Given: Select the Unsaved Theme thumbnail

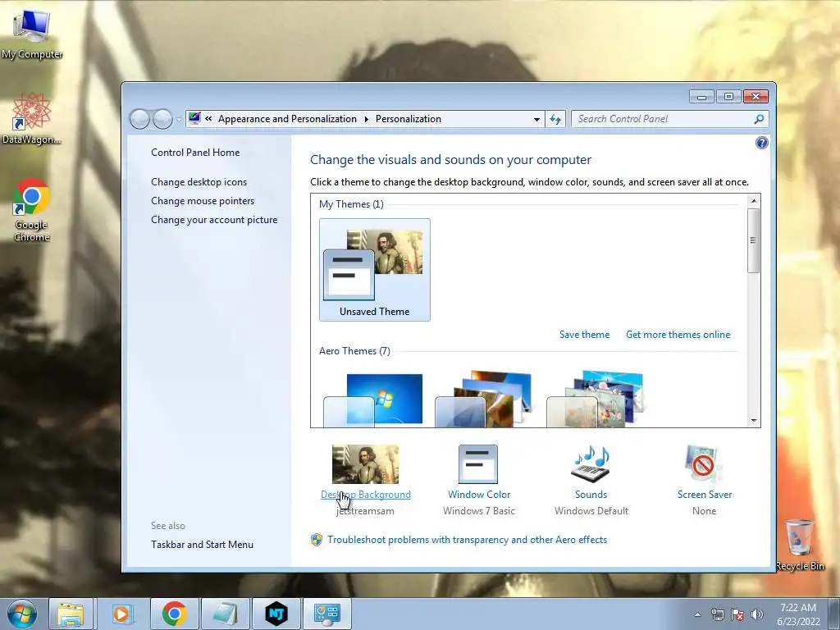Looking at the screenshot, I should click(374, 269).
